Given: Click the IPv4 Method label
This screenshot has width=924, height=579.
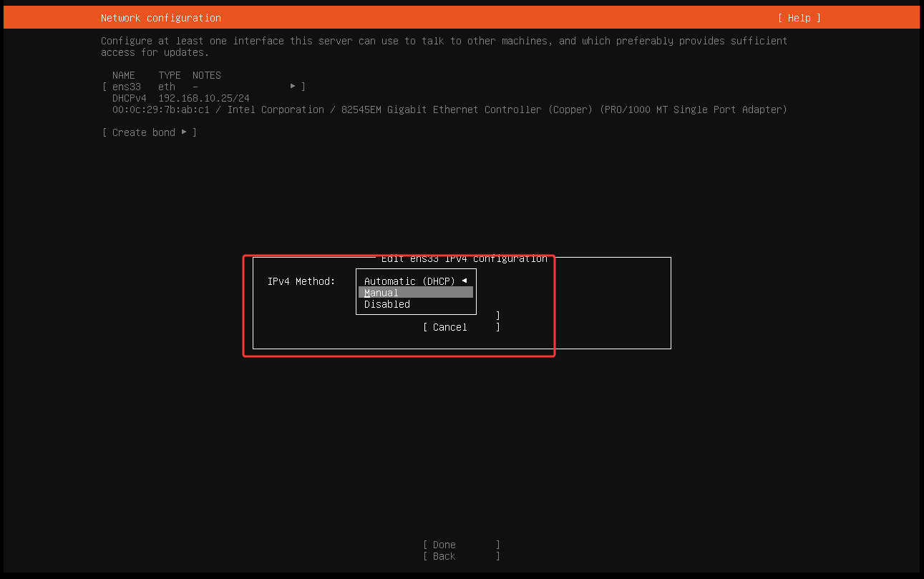Looking at the screenshot, I should coord(301,281).
